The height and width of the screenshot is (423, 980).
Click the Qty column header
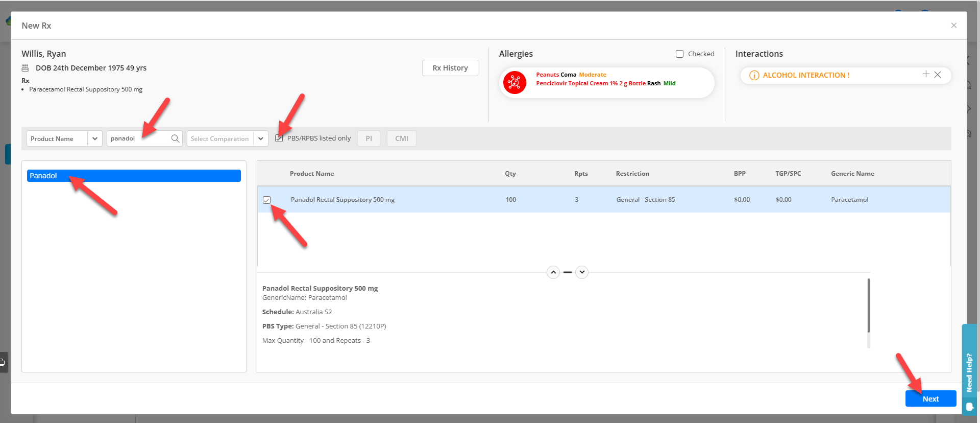(x=510, y=174)
